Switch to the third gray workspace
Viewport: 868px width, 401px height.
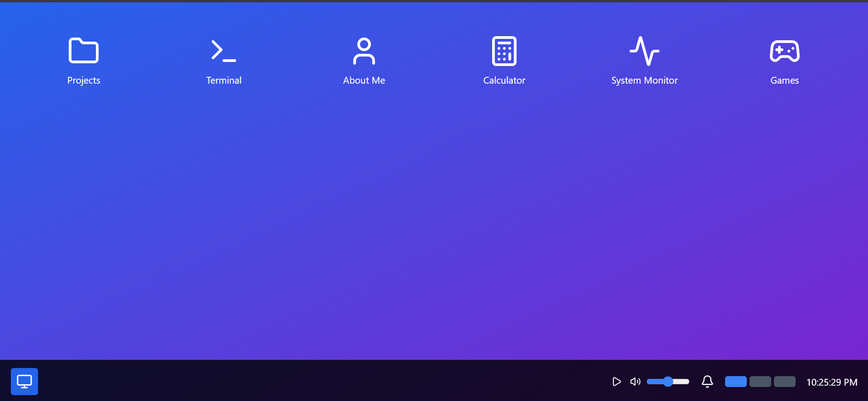coord(785,382)
